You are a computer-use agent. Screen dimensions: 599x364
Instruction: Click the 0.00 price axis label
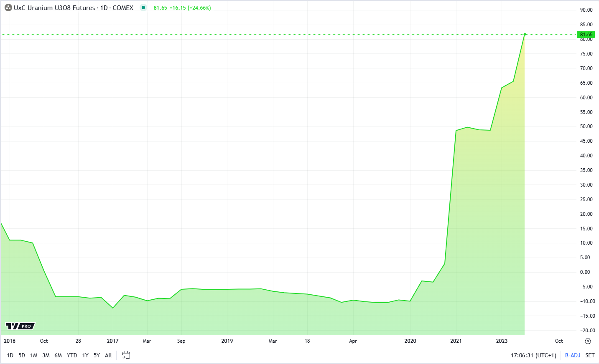tap(585, 272)
